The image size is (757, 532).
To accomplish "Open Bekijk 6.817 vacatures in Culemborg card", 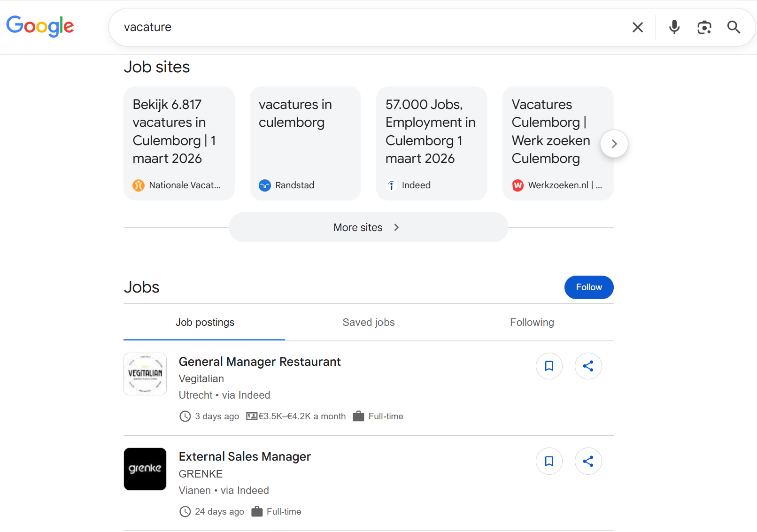I will click(179, 143).
